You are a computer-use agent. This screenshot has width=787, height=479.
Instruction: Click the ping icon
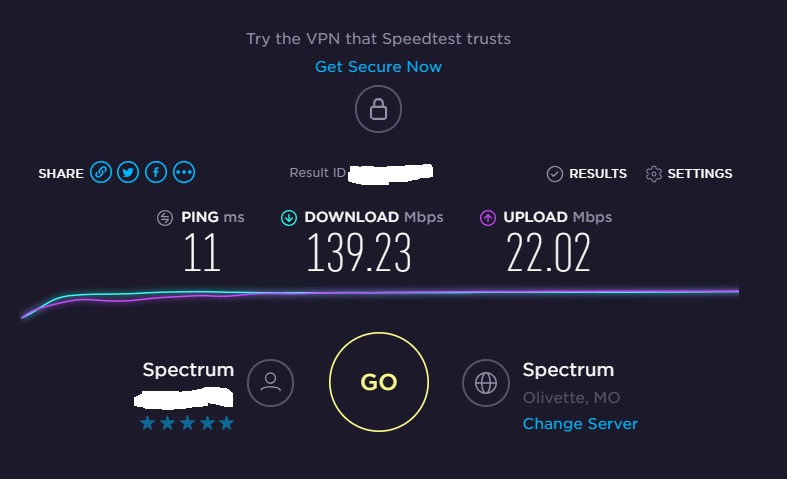(x=165, y=217)
